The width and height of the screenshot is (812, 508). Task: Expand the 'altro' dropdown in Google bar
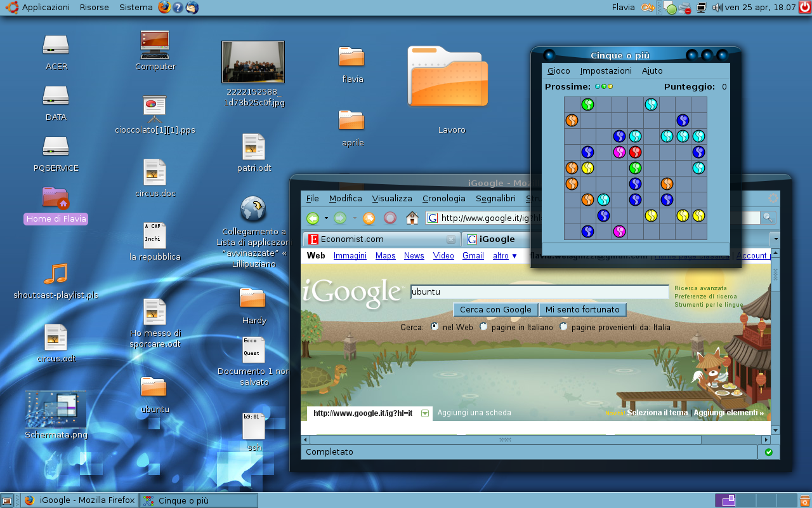505,256
